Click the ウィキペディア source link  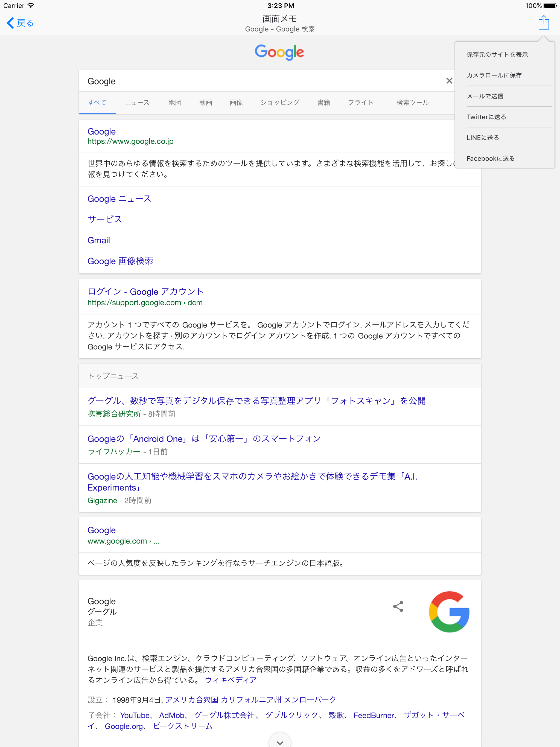pos(230,680)
